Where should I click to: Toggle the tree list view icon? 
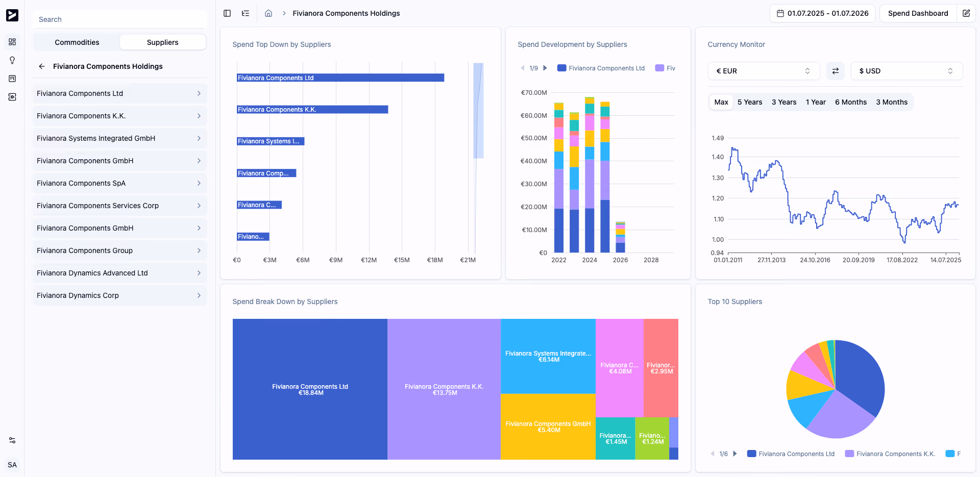[246, 13]
